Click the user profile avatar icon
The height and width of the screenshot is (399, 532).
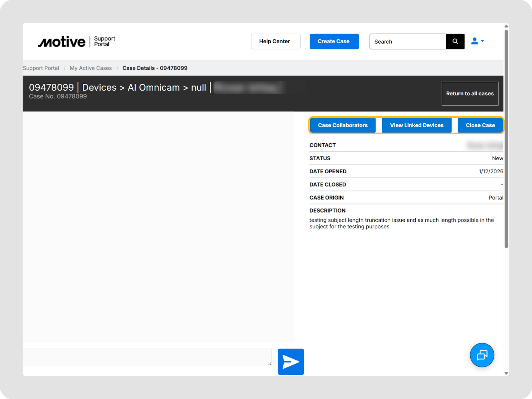tap(474, 41)
